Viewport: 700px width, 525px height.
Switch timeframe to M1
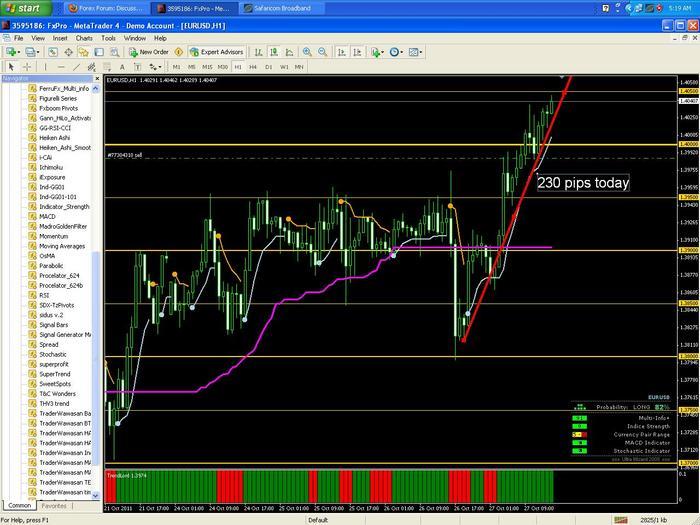(x=176, y=67)
